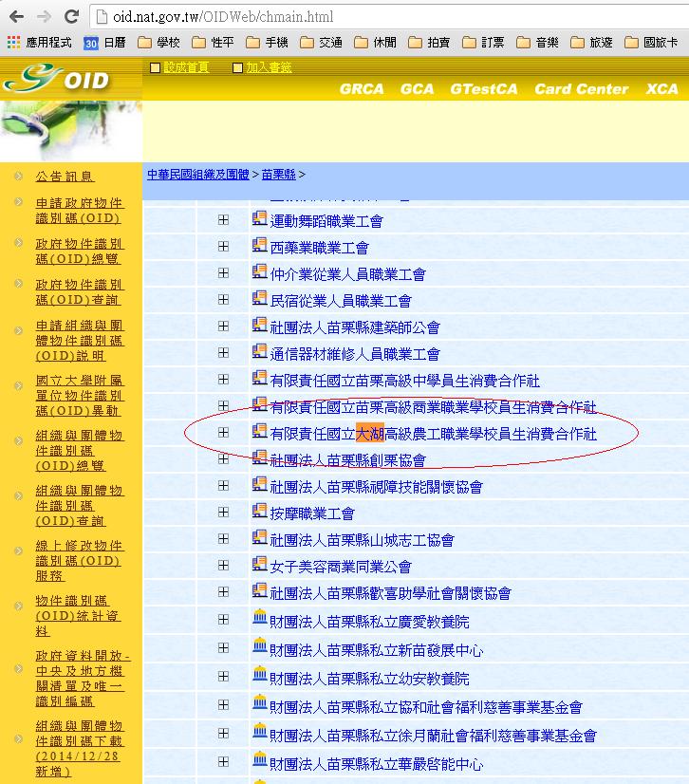The width and height of the screenshot is (689, 784).
Task: Click yellow arrow bullet beside 公告訊息
Action: tap(17, 176)
